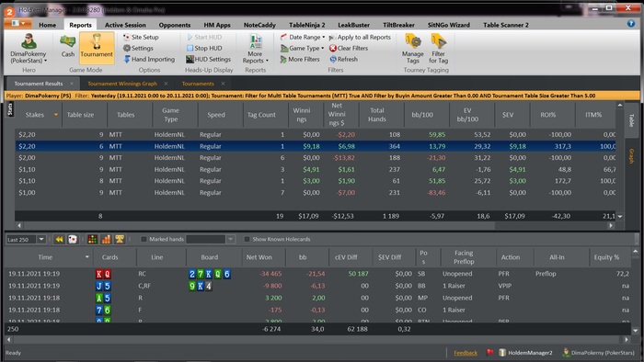Open the LeakBuster ribbon tab
The width and height of the screenshot is (644, 362).
353,25
